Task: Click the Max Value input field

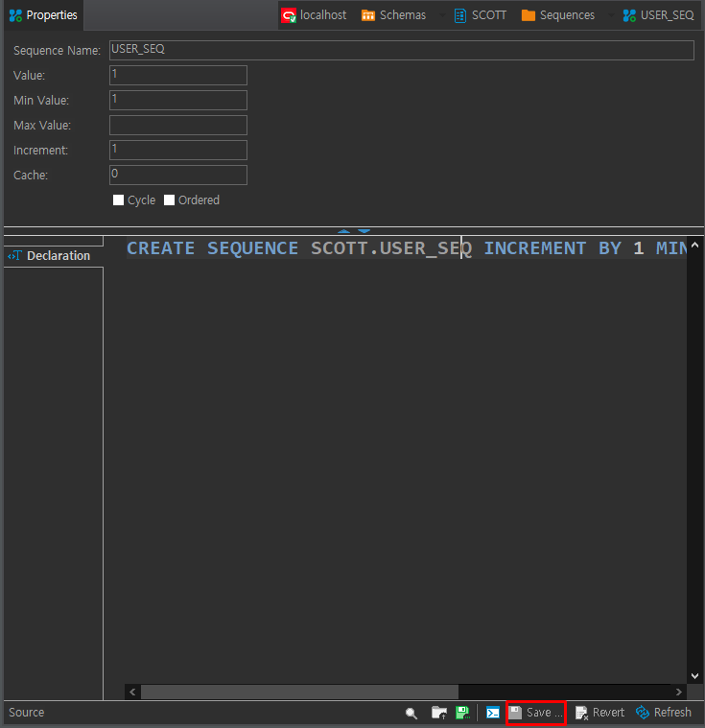Action: pyautogui.click(x=178, y=126)
